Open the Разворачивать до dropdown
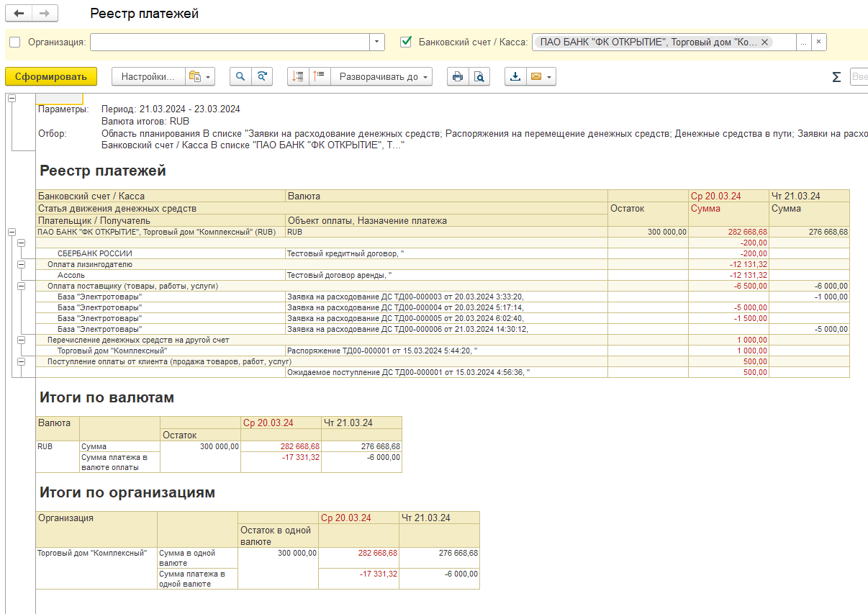The height and width of the screenshot is (614, 868). click(x=381, y=76)
